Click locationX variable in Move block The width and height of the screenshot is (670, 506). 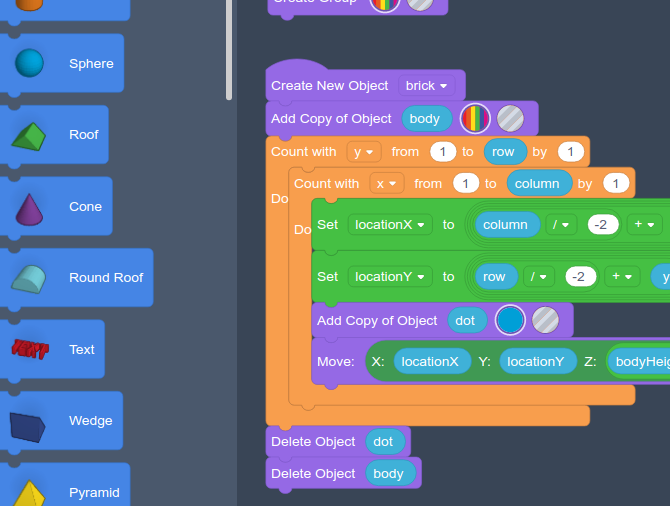click(x=432, y=362)
